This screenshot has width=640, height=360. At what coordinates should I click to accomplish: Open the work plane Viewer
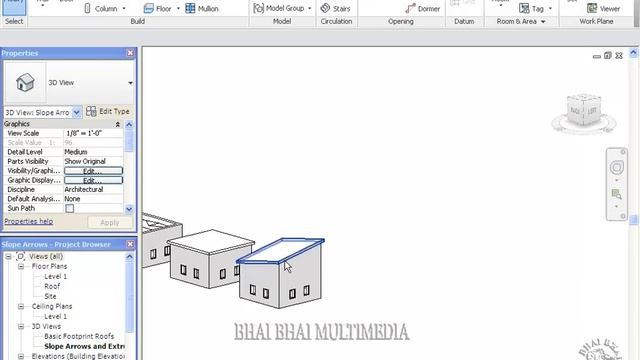point(603,9)
